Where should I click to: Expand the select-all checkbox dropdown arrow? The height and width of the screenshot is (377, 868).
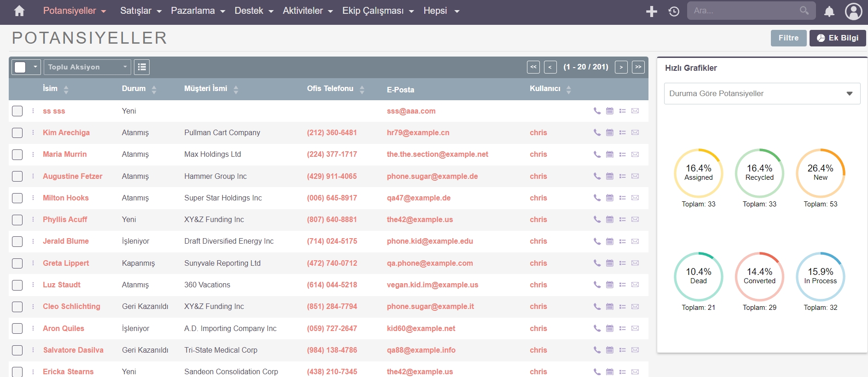click(x=35, y=67)
